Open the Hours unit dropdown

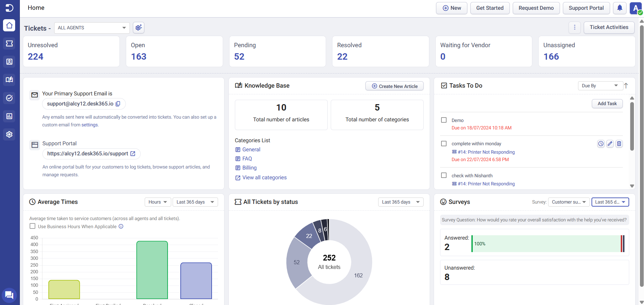point(158,202)
